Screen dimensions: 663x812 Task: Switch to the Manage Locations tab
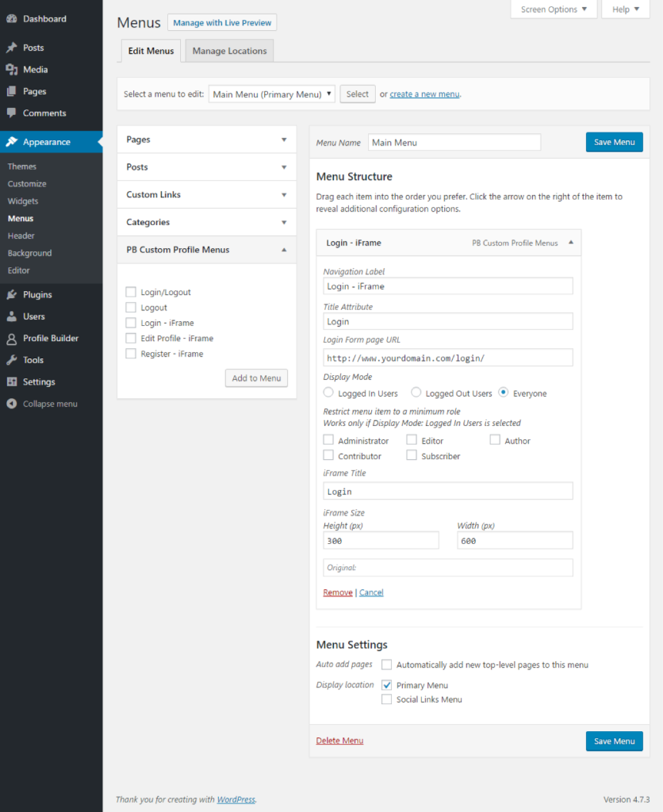(x=229, y=51)
